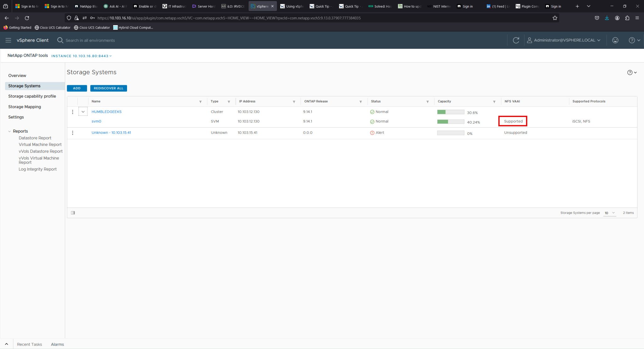
Task: Collapse the HUMBLEDGEEKS cluster row
Action: point(83,111)
